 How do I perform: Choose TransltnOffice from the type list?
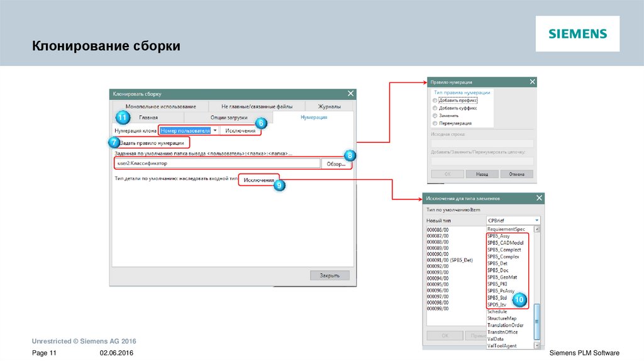502,332
